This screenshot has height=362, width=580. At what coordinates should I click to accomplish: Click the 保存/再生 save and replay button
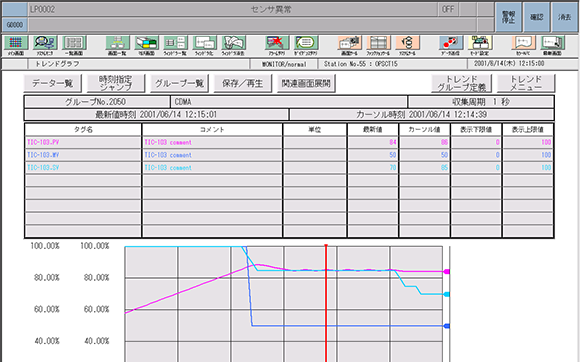[x=243, y=83]
